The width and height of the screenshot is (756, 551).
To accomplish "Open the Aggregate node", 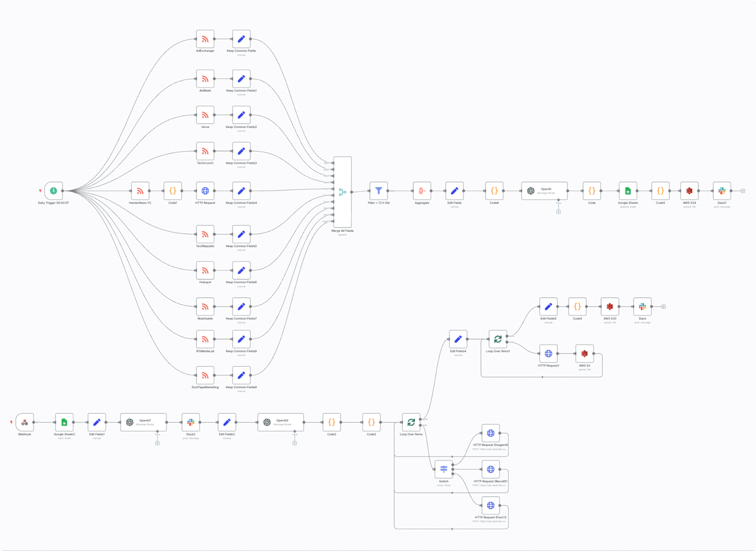I will click(422, 191).
